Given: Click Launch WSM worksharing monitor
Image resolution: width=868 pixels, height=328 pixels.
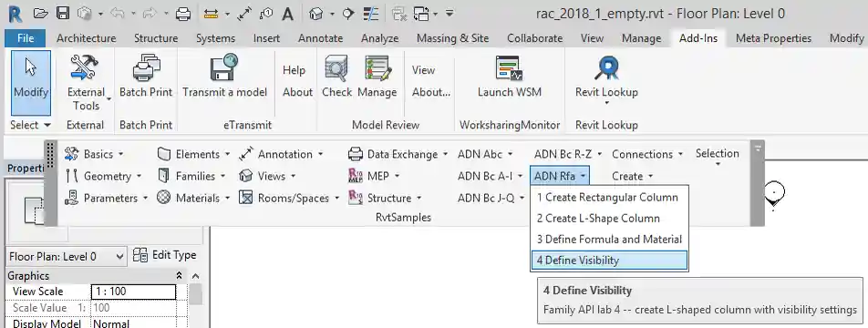Looking at the screenshot, I should coord(510,77).
